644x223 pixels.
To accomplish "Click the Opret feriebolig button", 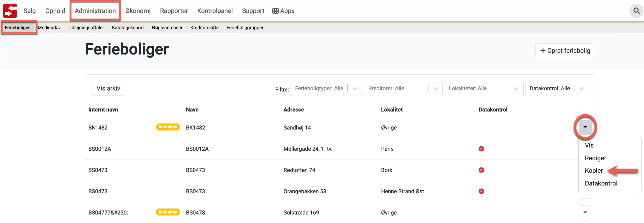I will [x=565, y=50].
